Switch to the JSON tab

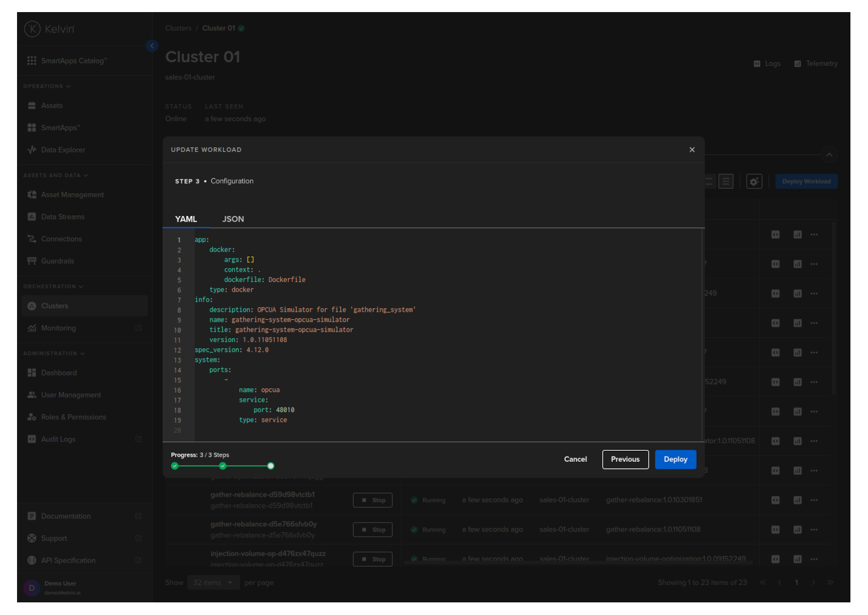pyautogui.click(x=233, y=219)
